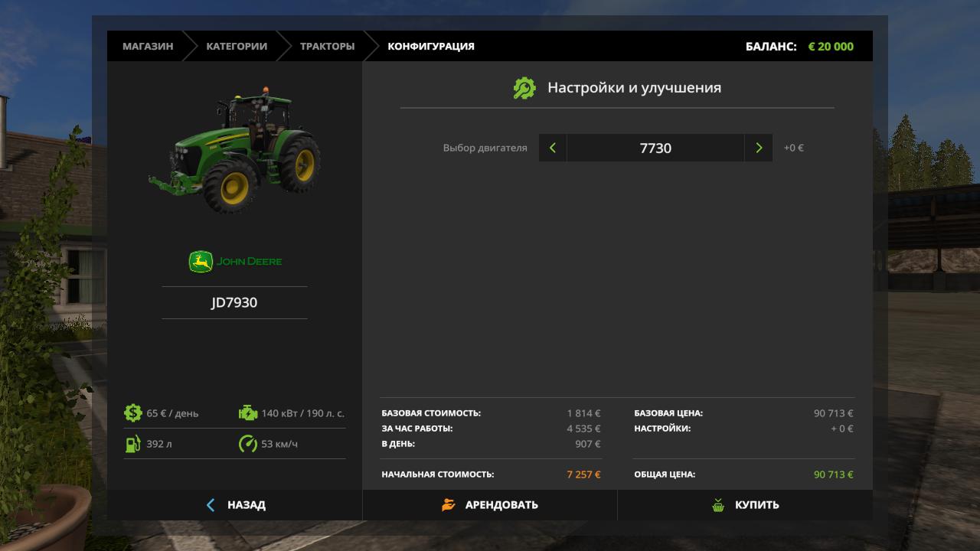Select the Конфигурация breadcrumb
The width and height of the screenshot is (980, 551).
click(x=431, y=46)
